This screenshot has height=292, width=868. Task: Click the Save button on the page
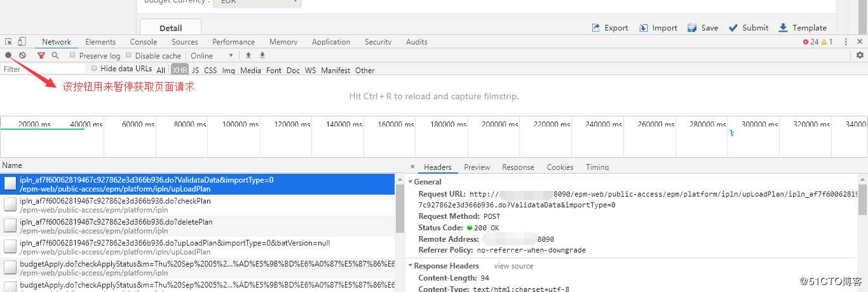[x=703, y=28]
